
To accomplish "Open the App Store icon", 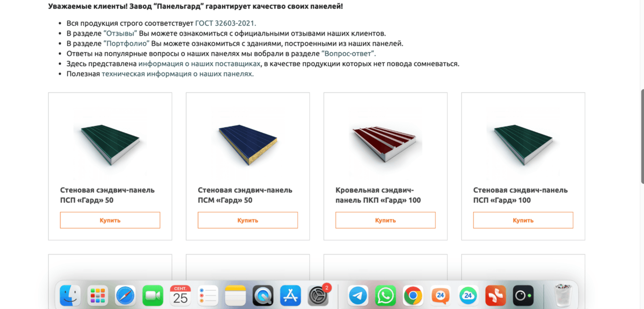I will click(290, 296).
